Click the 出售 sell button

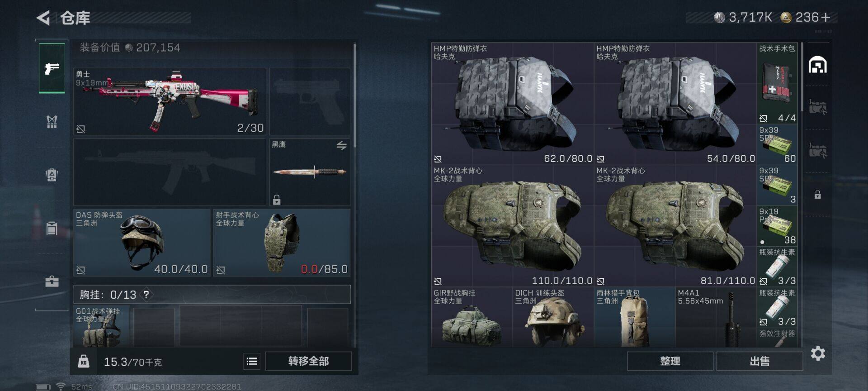[759, 361]
